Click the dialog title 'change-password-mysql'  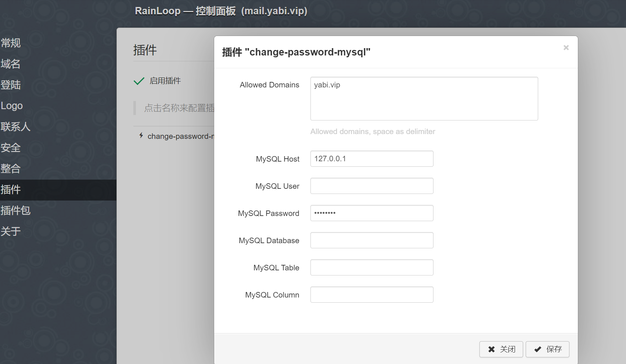point(296,52)
